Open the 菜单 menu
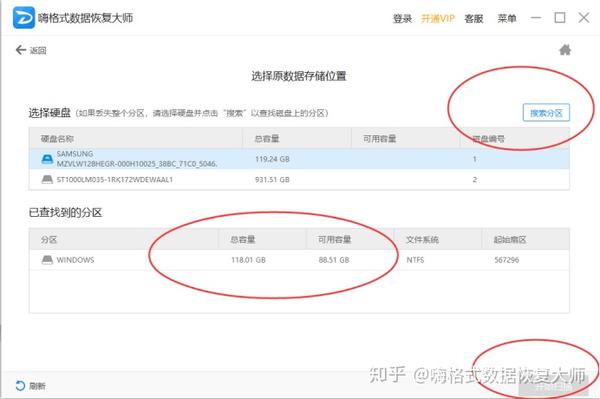The height and width of the screenshot is (399, 600). [x=507, y=18]
